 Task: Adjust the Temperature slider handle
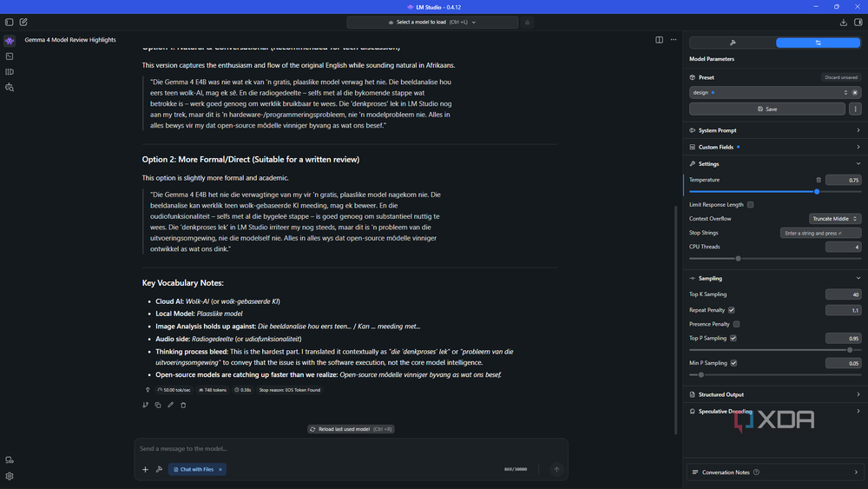(x=817, y=192)
